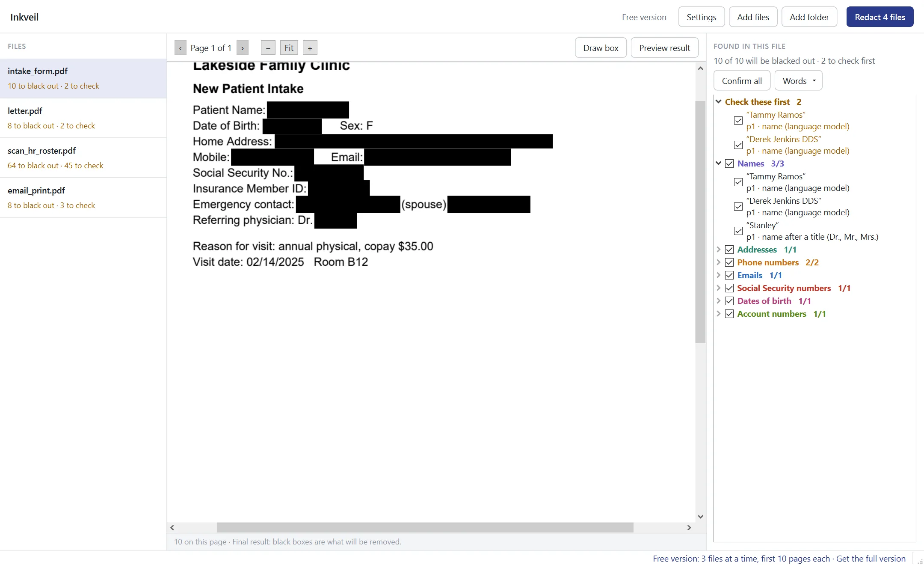Click Get the full version link
Image resolution: width=924 pixels, height=565 pixels.
pos(871,559)
